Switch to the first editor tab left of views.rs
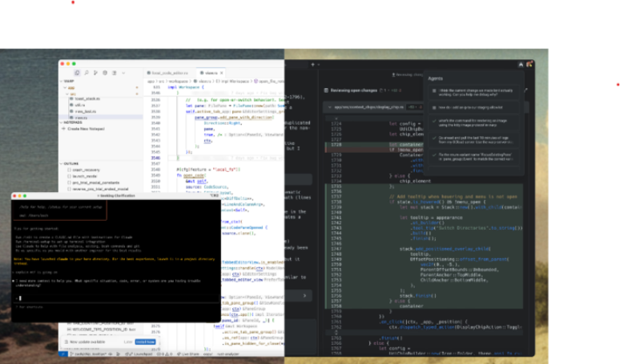 point(169,73)
